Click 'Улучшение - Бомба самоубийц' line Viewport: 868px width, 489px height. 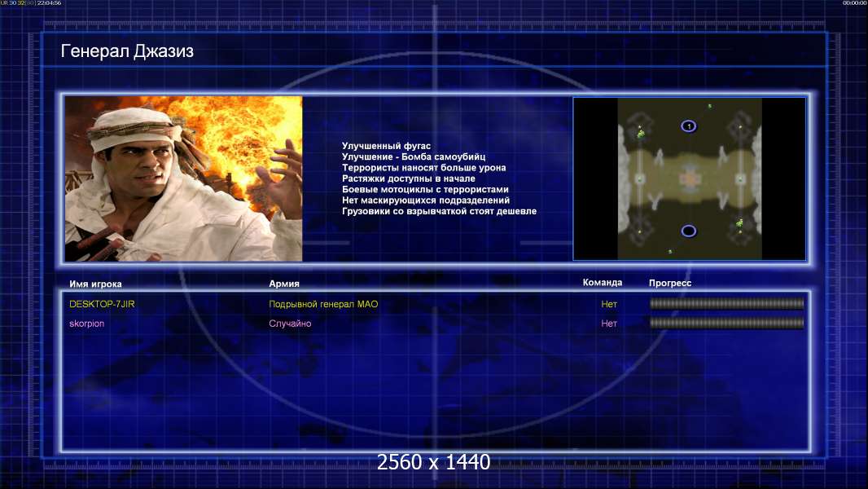(414, 156)
